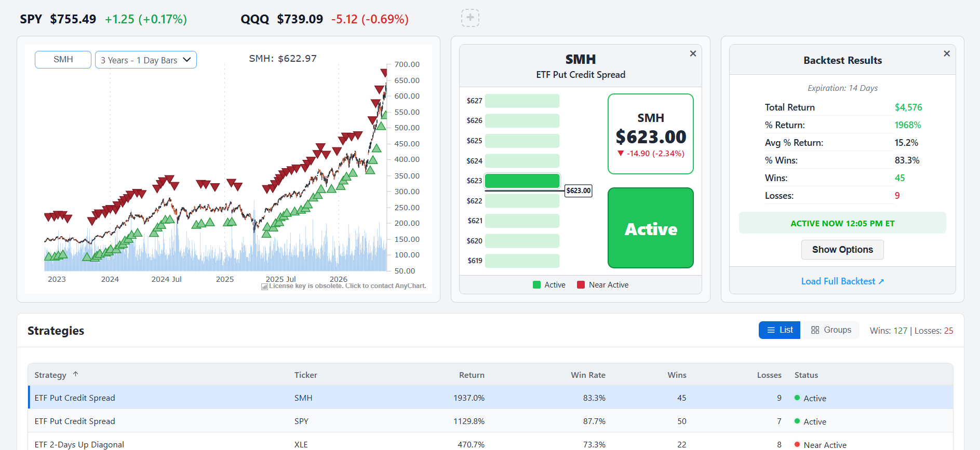The image size is (980, 450).
Task: Sort table by Win Rate column
Action: 588,375
